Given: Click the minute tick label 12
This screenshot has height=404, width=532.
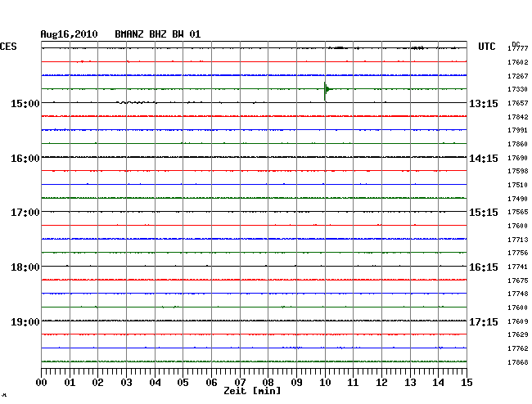Looking at the screenshot, I should 381,383.
